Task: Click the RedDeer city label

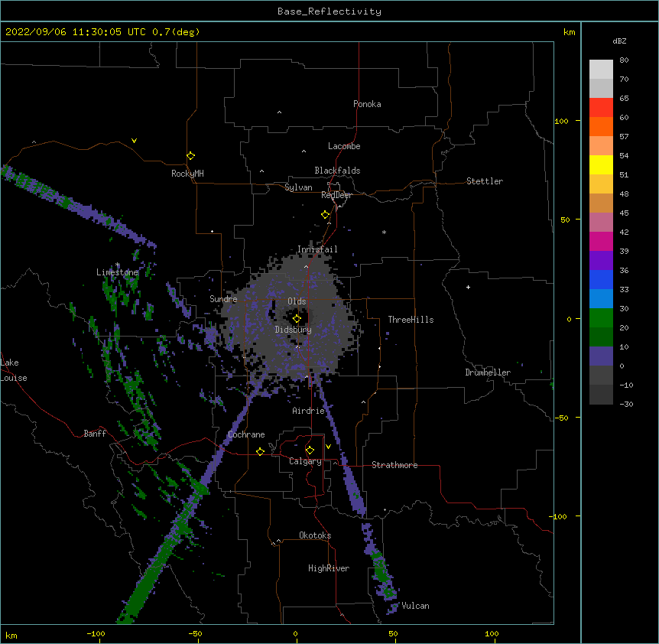Action: pos(336,195)
